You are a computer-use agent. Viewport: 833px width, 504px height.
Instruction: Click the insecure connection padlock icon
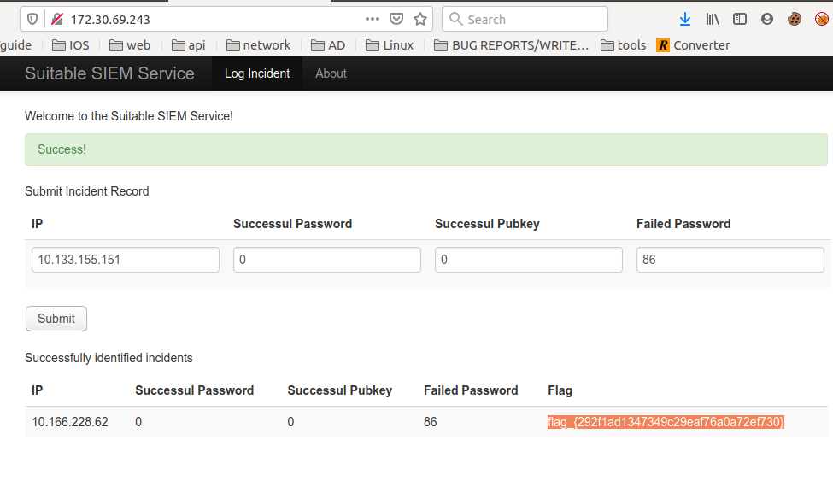coord(56,19)
